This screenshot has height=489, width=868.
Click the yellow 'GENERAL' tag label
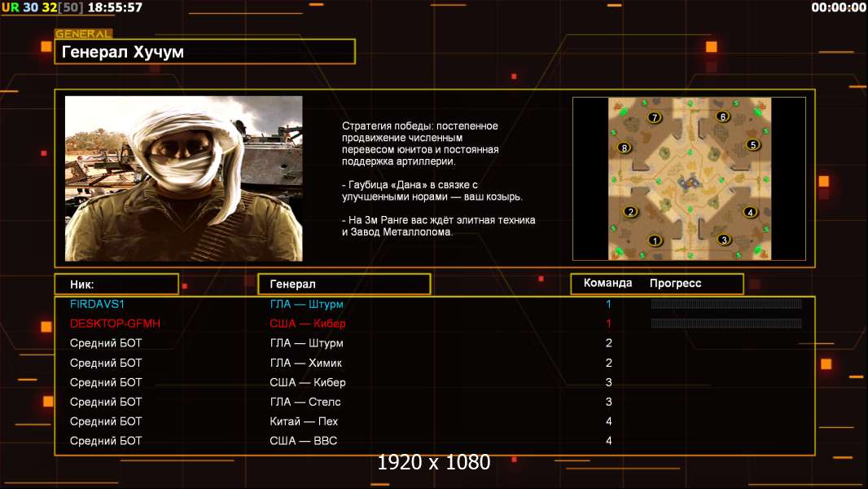pos(84,33)
